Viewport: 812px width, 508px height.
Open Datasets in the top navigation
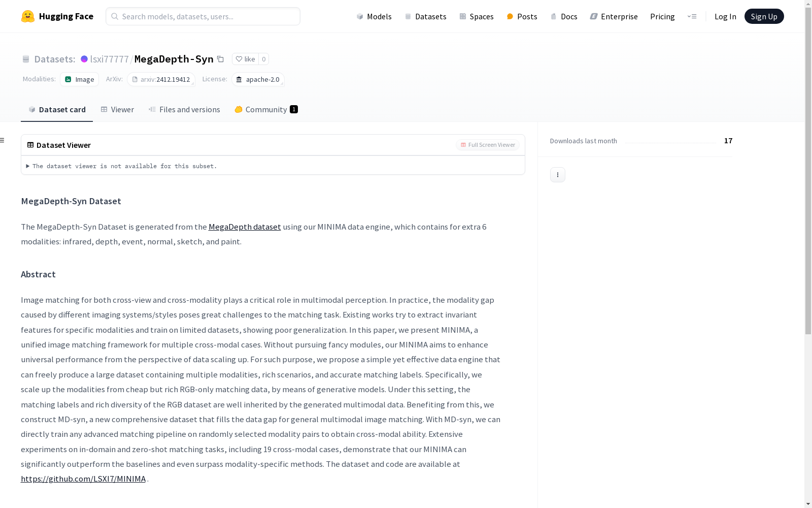click(425, 16)
